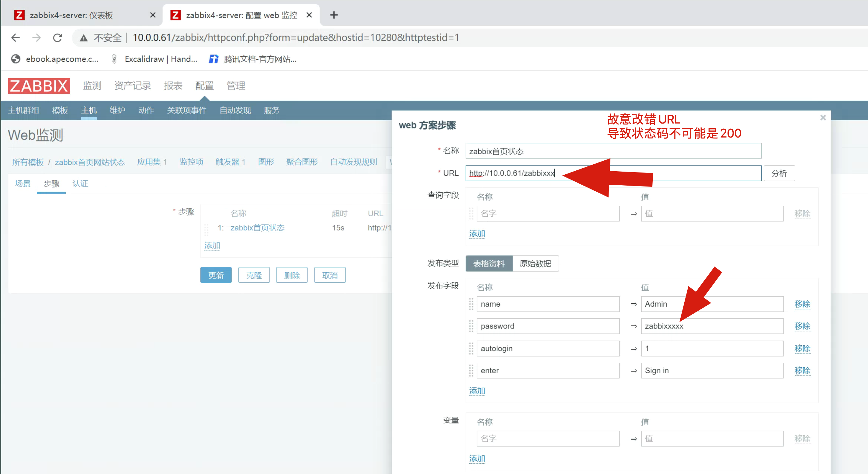Click 添加 under 发布字段 section
The height and width of the screenshot is (474, 868).
click(x=477, y=391)
